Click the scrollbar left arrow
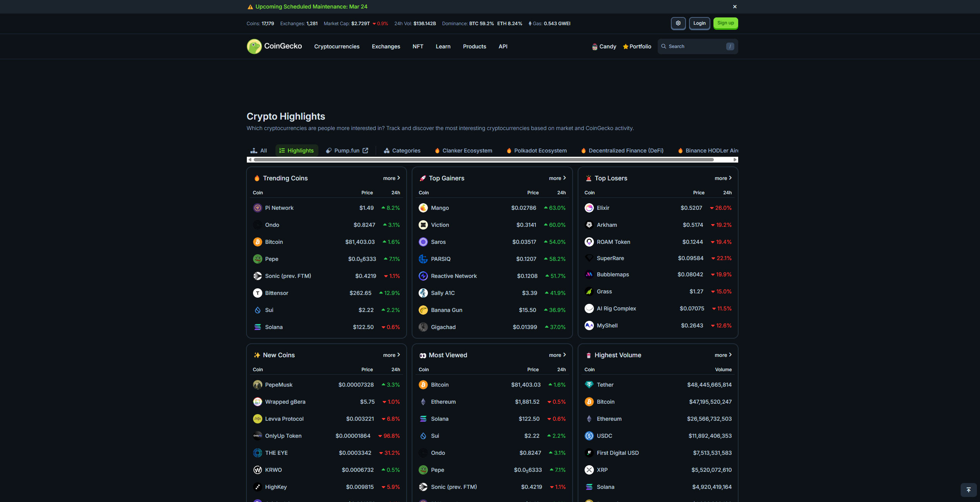 (250, 159)
